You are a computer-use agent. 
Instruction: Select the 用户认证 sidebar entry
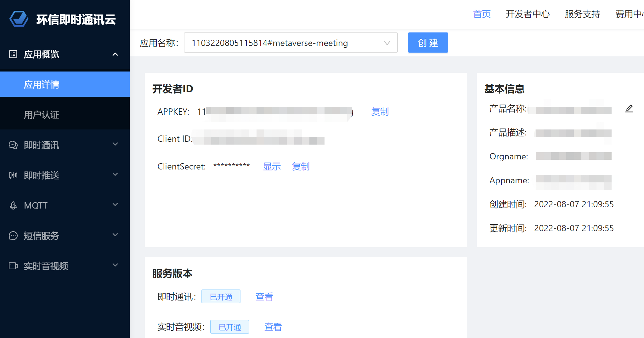[x=41, y=115]
